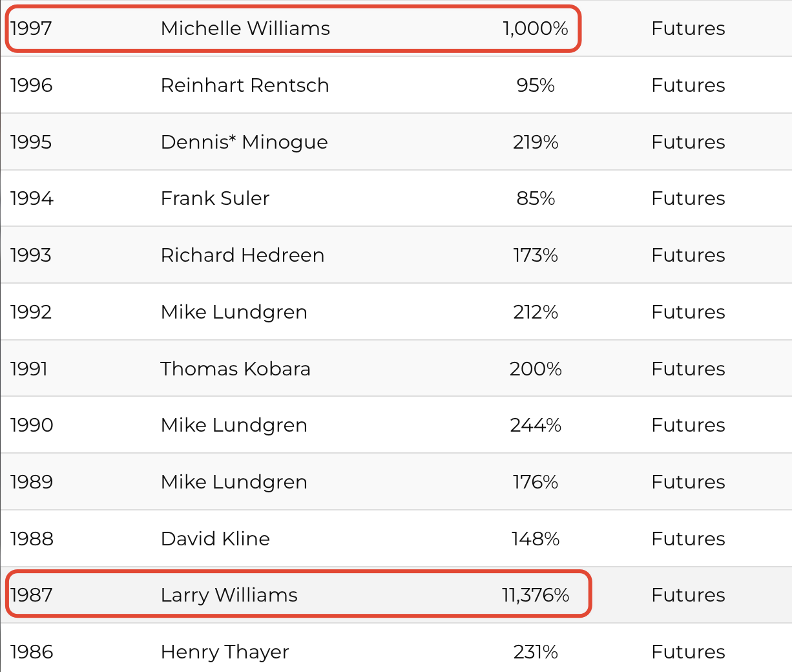Click the name Michelle Williams
Screen dimensions: 792x672
[245, 28]
